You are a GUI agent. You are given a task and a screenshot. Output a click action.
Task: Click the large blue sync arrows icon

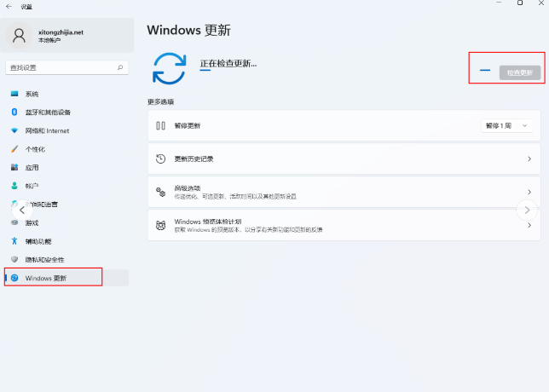tap(169, 66)
